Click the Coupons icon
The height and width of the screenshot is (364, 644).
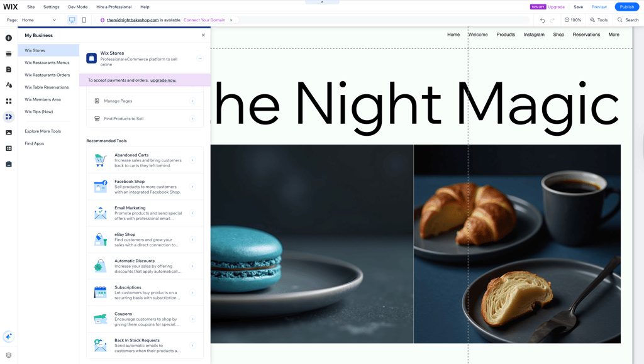click(100, 319)
